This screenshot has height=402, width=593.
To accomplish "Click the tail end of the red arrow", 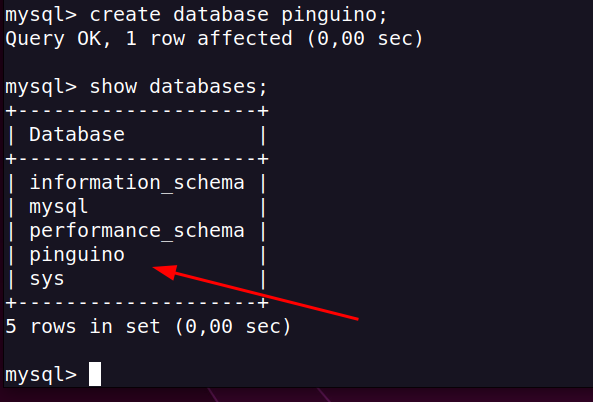I will coord(355,318).
